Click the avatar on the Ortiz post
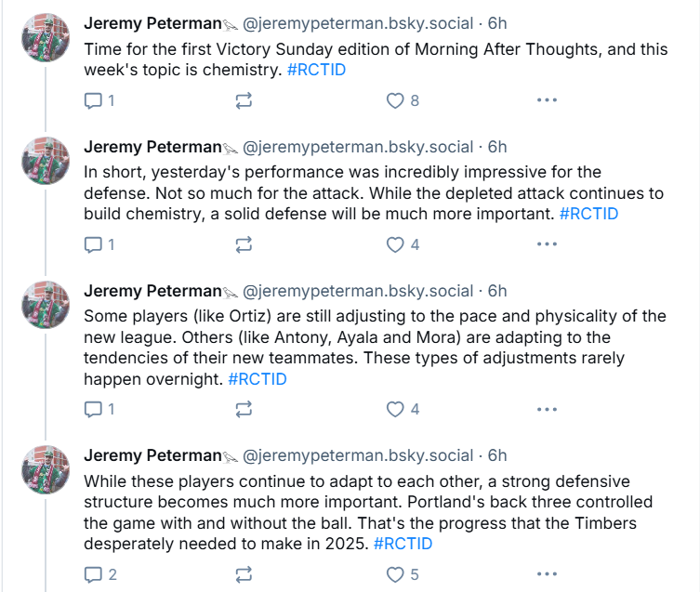700x592 pixels. (x=45, y=304)
